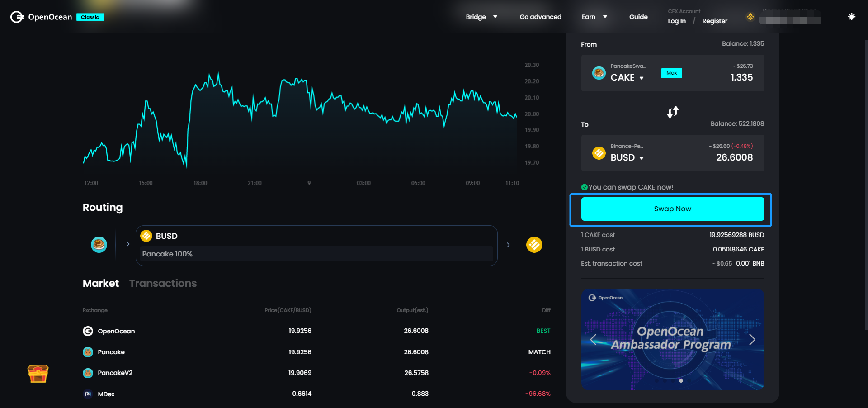Select the Market tab
Image resolution: width=868 pixels, height=408 pixels.
tap(101, 283)
